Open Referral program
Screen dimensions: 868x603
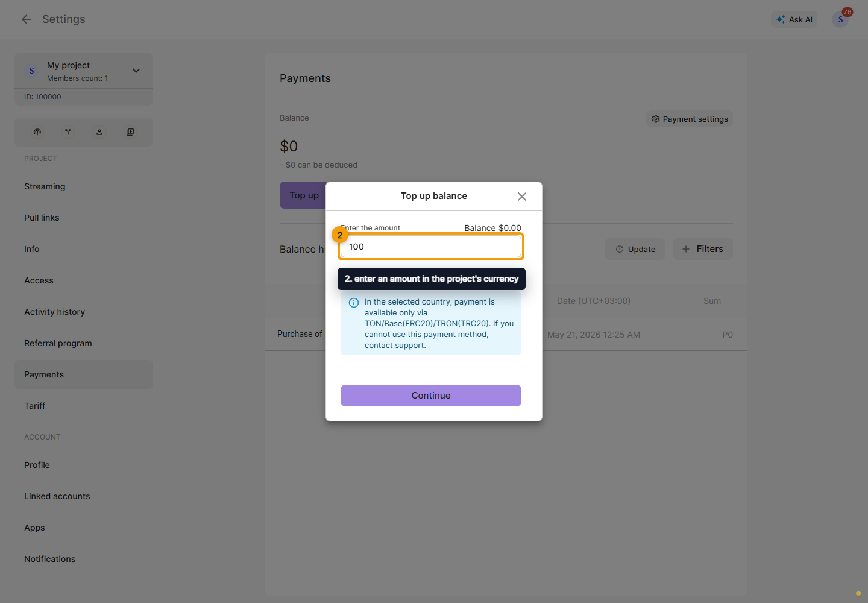pyautogui.click(x=84, y=343)
